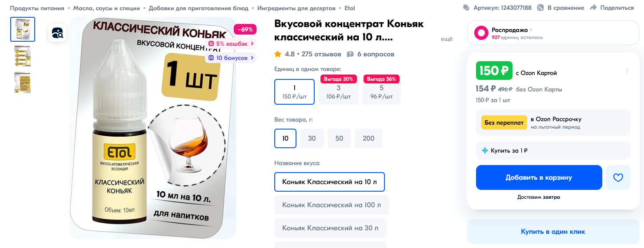Select the second product thumbnail image
This screenshot has height=248, width=644.
(x=22, y=56)
